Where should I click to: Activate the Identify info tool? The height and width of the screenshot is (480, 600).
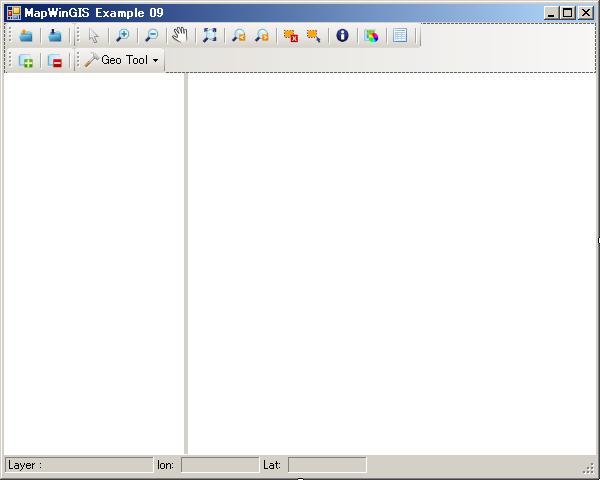point(343,36)
